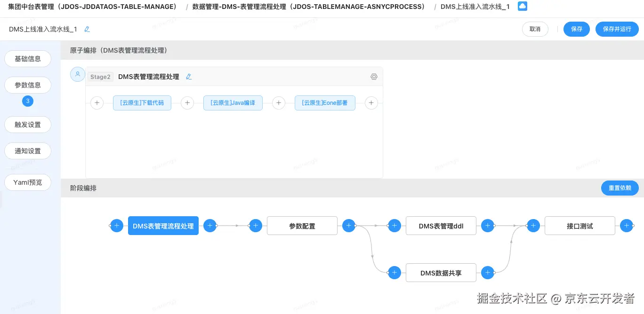Screen dimensions: 644x314
Task: Open the 通知设置 tab
Action: (28, 151)
